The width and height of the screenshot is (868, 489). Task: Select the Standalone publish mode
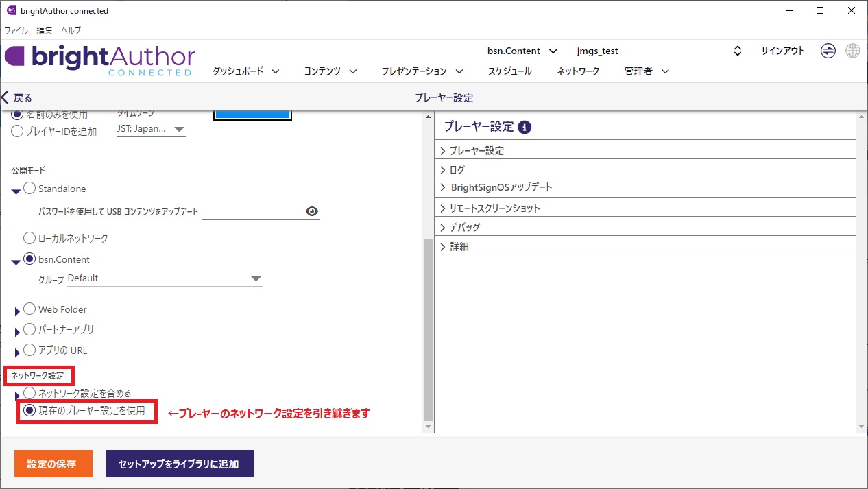tap(29, 189)
